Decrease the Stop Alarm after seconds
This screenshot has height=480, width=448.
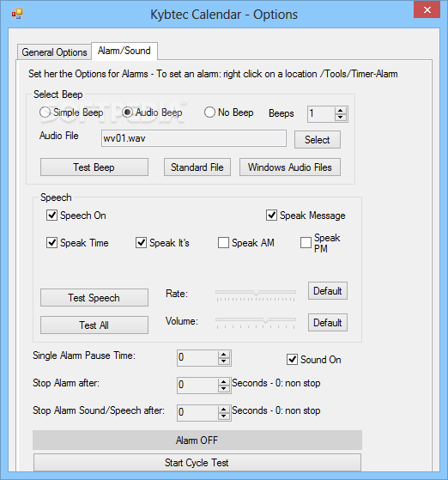tap(224, 388)
